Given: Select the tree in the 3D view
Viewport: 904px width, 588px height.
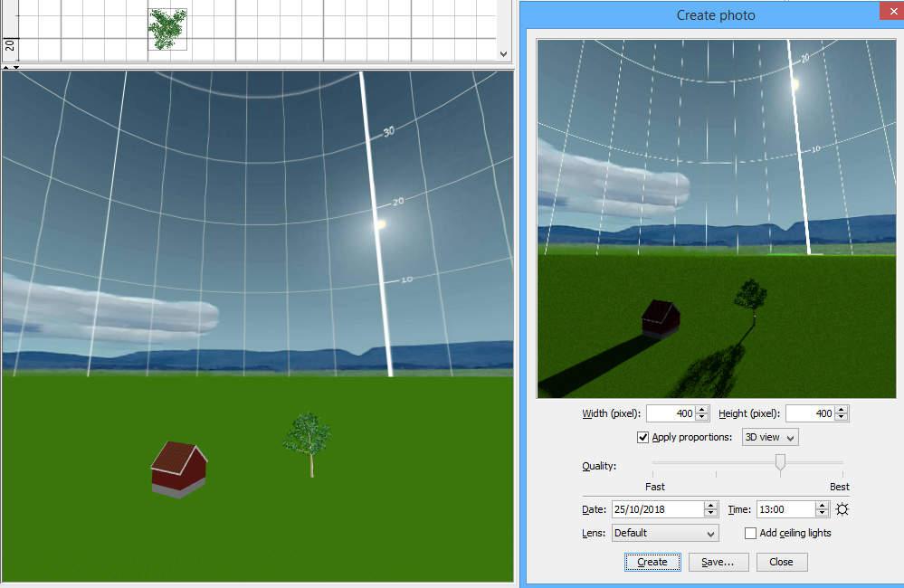Looking at the screenshot, I should tap(308, 444).
